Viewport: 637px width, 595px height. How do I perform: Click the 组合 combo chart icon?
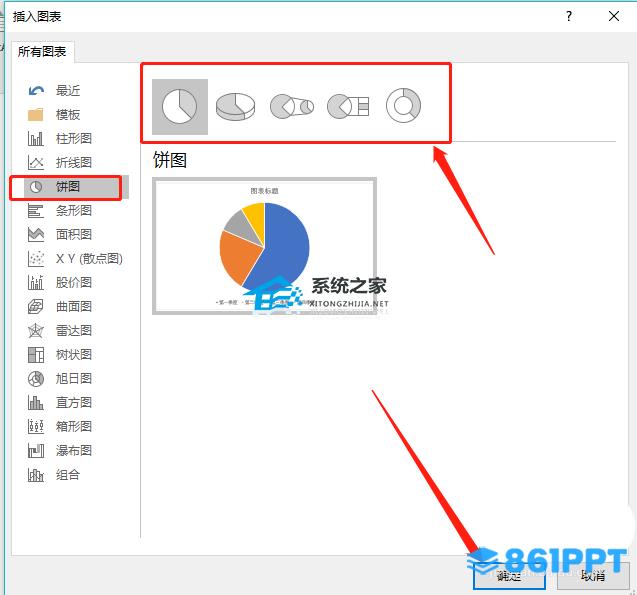pyautogui.click(x=36, y=474)
